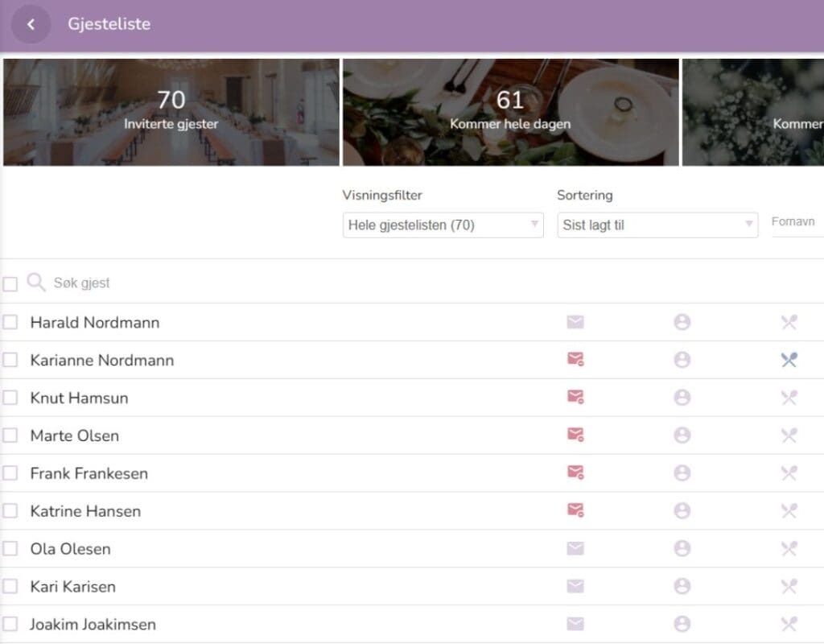The image size is (824, 644).
Task: Check the checkbox next to Harald Nordmann
Action: pos(10,322)
